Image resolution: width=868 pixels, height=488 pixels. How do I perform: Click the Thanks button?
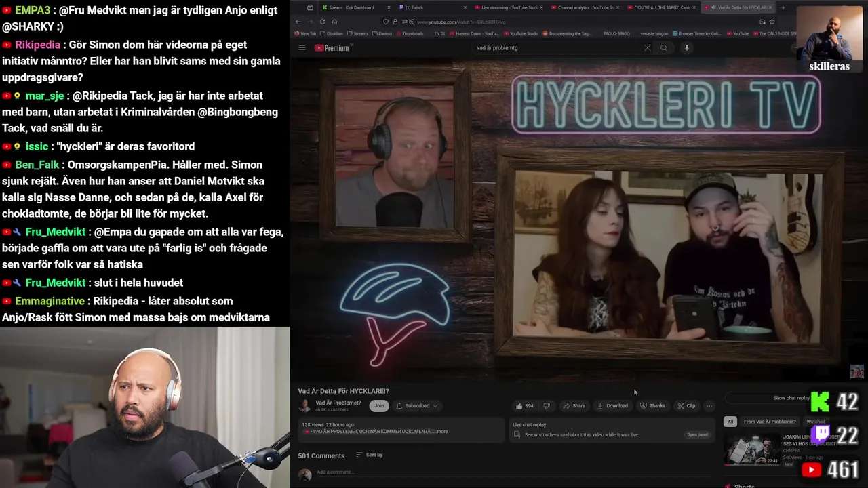[x=653, y=406]
